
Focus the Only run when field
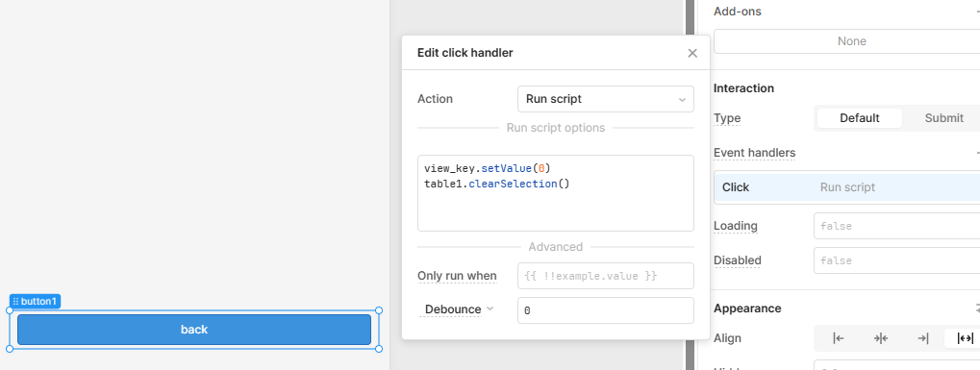point(606,276)
